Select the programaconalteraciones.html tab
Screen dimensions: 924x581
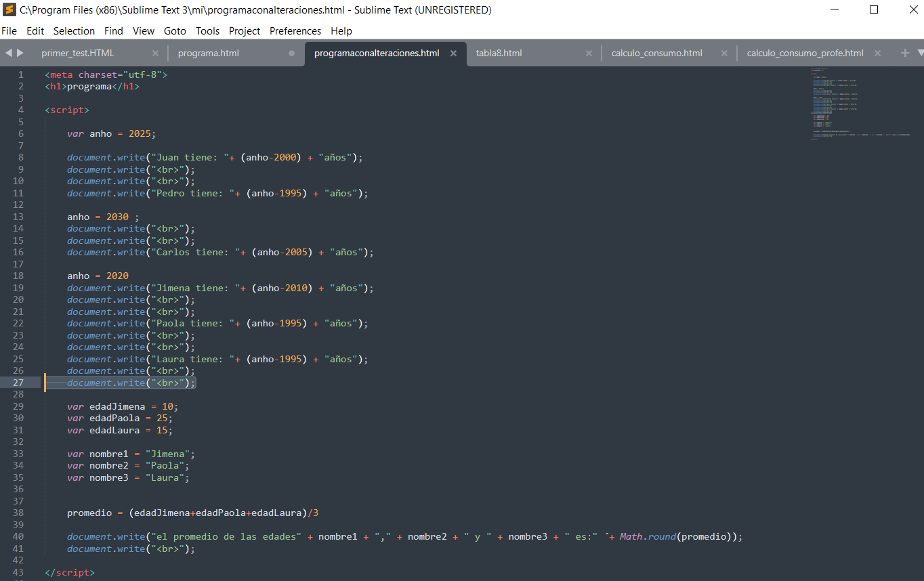point(377,53)
